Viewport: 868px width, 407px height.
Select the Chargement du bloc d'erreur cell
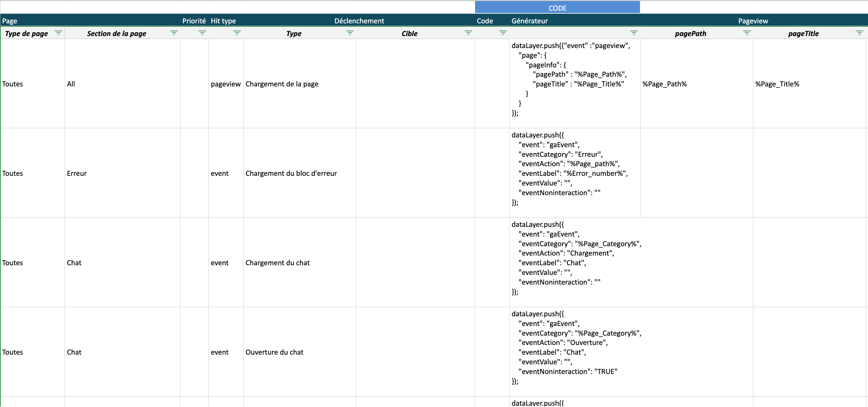tap(299, 173)
